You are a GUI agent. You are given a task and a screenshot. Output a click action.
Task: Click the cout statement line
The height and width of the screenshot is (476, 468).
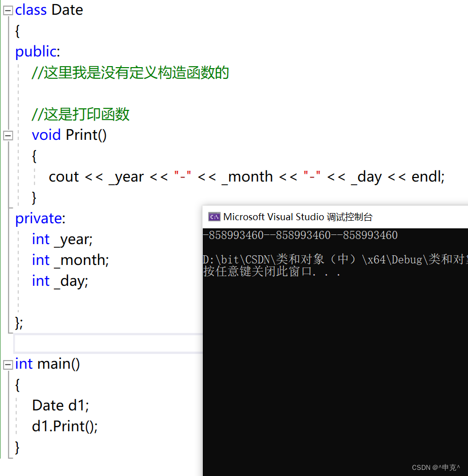tap(246, 177)
